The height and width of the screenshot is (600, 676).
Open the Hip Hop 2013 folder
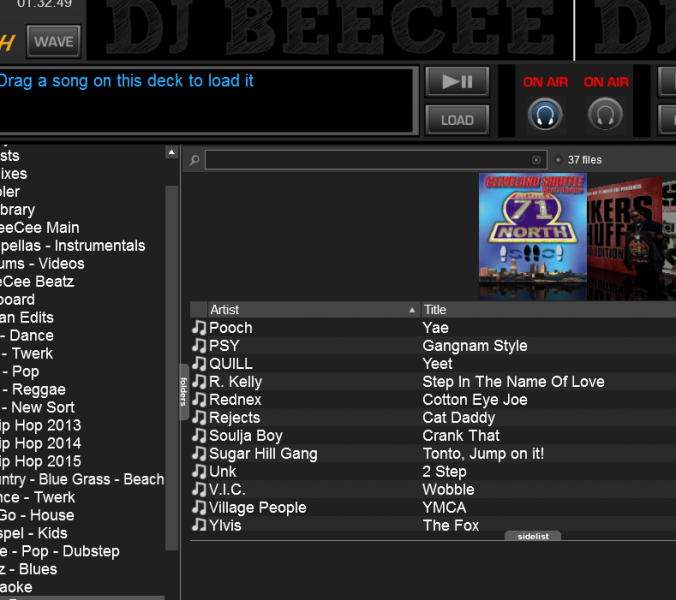click(x=41, y=425)
